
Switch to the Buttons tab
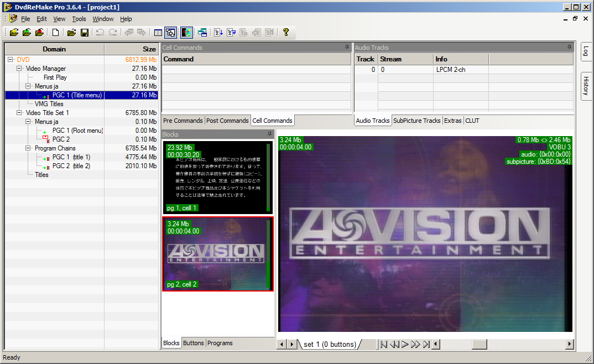[193, 343]
